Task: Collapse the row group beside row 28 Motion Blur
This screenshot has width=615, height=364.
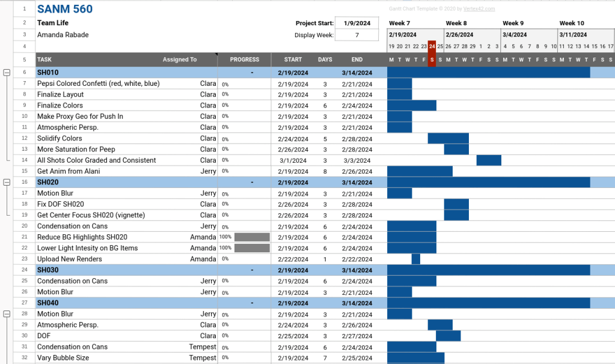Action: coord(7,314)
